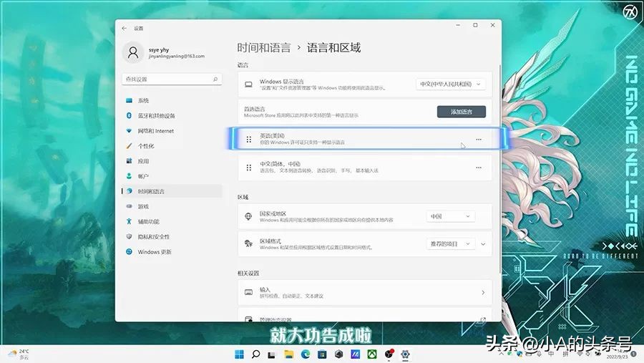The width and height of the screenshot is (644, 363).
Task: Click the search magnifier in 查找设置 box
Action: click(215, 79)
